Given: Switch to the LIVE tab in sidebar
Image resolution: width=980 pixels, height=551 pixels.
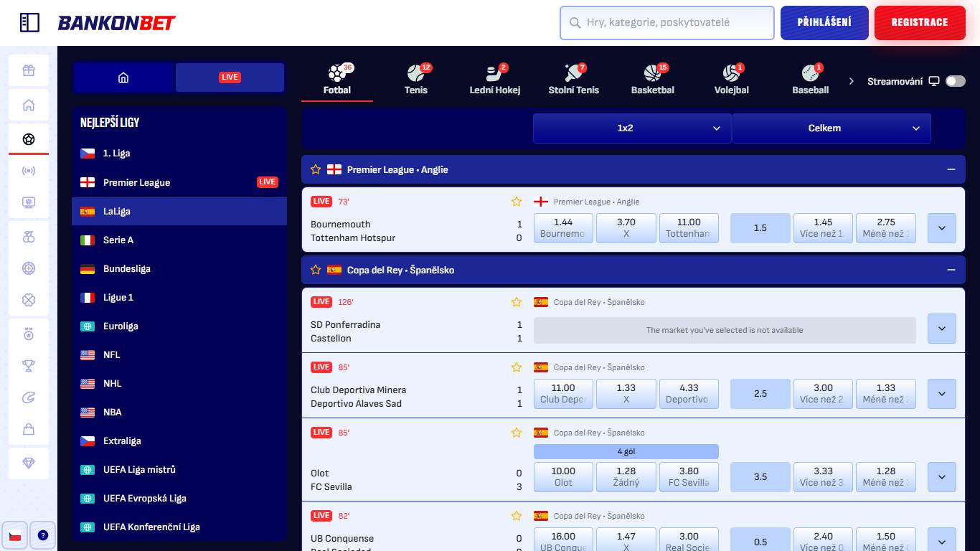Looking at the screenshot, I should coord(230,77).
